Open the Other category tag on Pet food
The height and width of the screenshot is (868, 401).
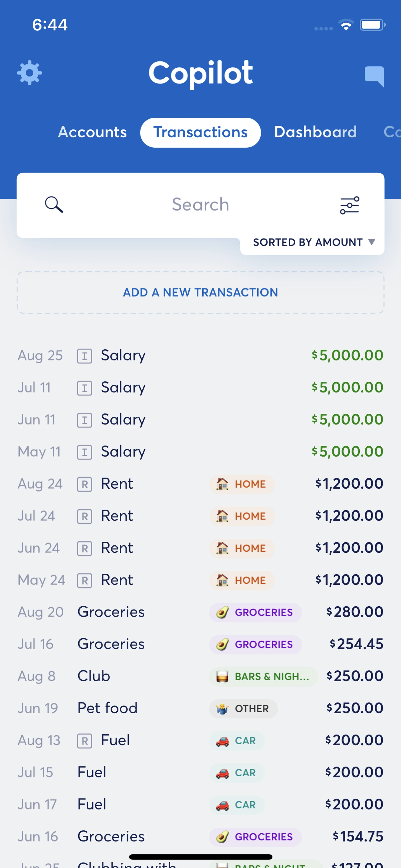243,708
